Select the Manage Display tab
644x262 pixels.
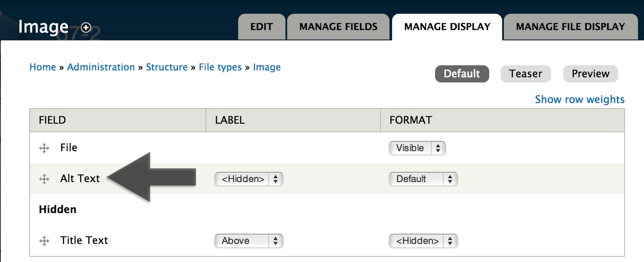pos(447,27)
